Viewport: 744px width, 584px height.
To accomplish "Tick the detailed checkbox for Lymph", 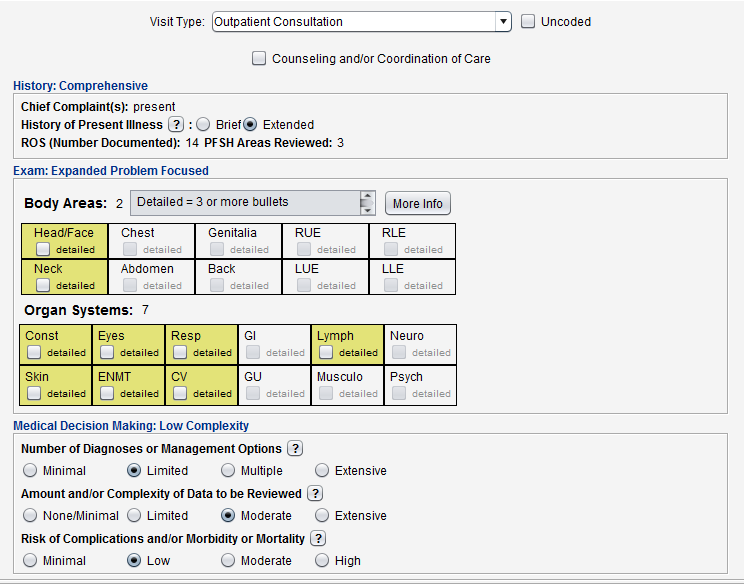I will click(x=326, y=352).
